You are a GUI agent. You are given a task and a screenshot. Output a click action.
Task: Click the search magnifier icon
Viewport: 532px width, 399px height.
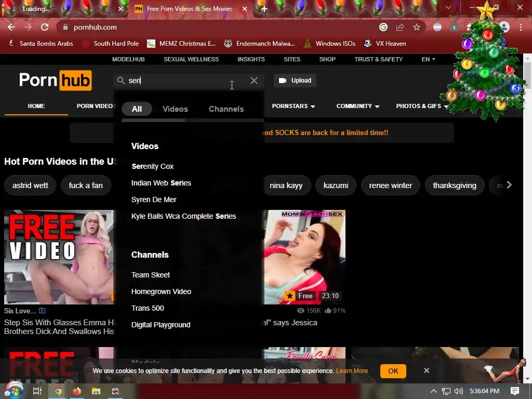[x=121, y=81]
